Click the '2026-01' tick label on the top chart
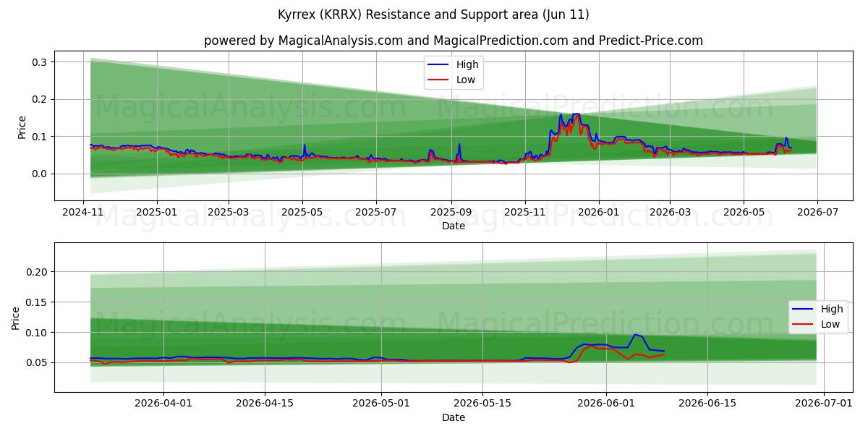Image resolution: width=868 pixels, height=434 pixels. point(599,212)
